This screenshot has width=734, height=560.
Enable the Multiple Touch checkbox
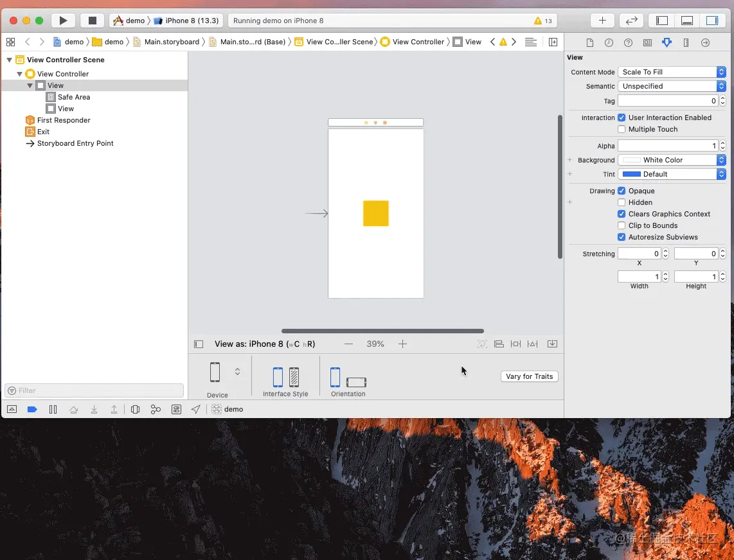[x=622, y=129]
